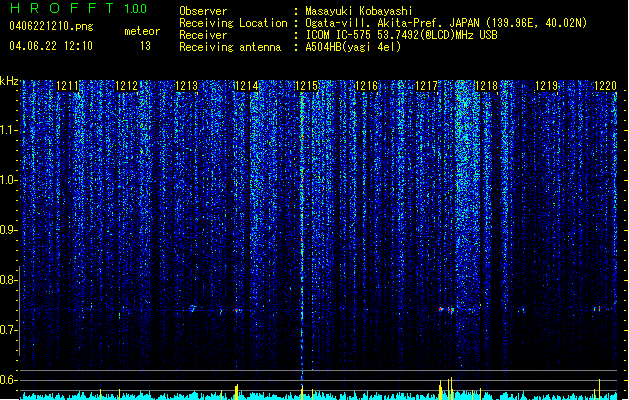The width and height of the screenshot is (629, 400).
Task: Click the 0.6 kHz axis label
Action: point(9,380)
